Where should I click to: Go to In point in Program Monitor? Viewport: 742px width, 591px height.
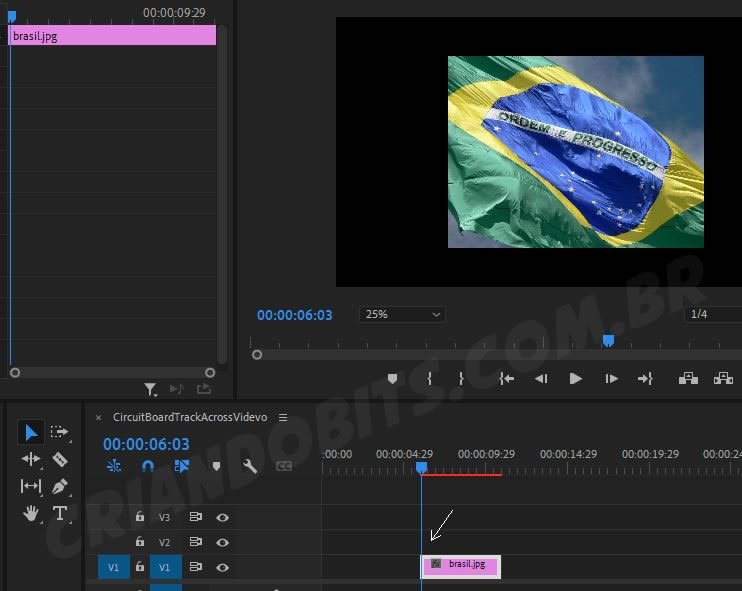coord(506,379)
